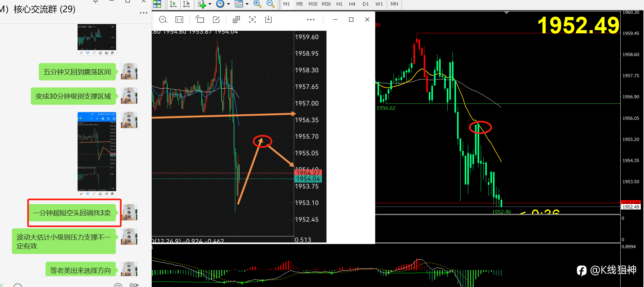644x287 pixels.
Task: Open the image edit tool
Action: pyautogui.click(x=216, y=20)
